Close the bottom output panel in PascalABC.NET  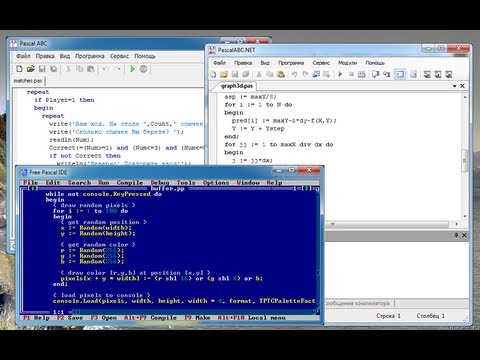pyautogui.click(x=464, y=235)
